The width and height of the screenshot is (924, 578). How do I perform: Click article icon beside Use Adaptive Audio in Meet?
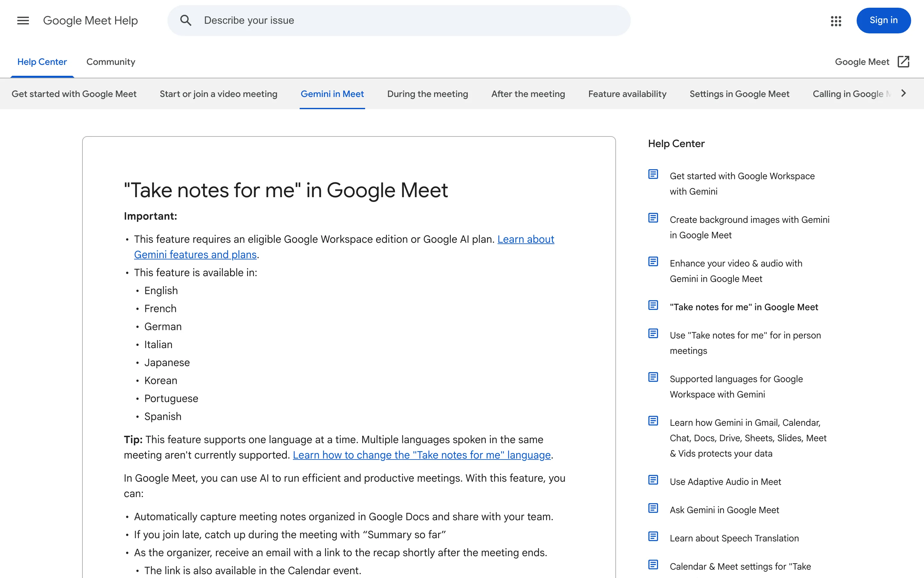point(653,480)
